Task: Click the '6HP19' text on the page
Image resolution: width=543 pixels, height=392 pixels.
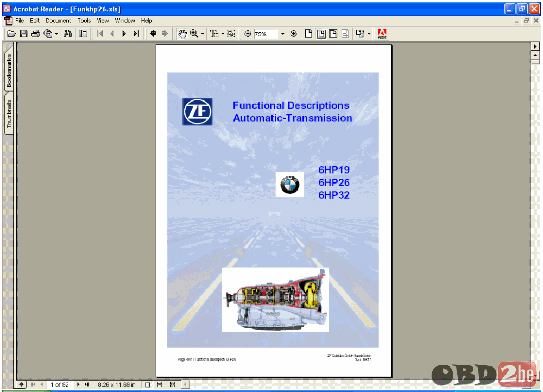Action: click(334, 170)
